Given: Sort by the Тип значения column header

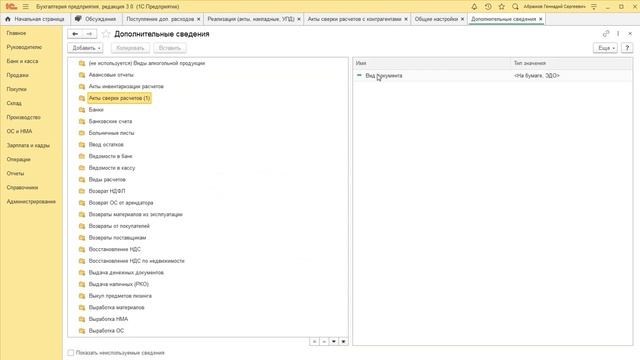Looking at the screenshot, I should tap(571, 63).
